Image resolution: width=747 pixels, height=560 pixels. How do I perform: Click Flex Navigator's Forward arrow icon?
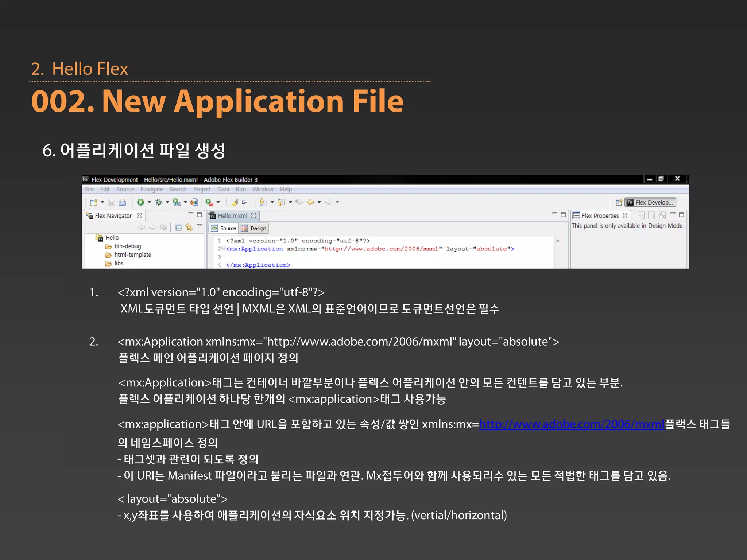[152, 228]
